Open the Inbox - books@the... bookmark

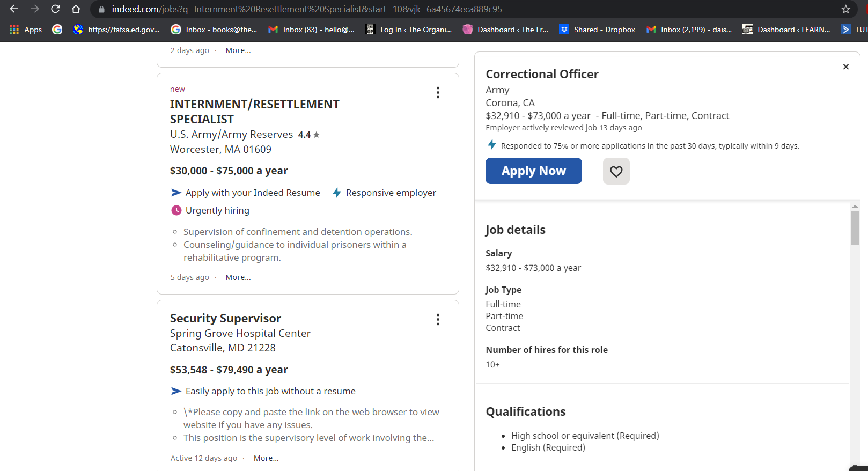(x=214, y=30)
